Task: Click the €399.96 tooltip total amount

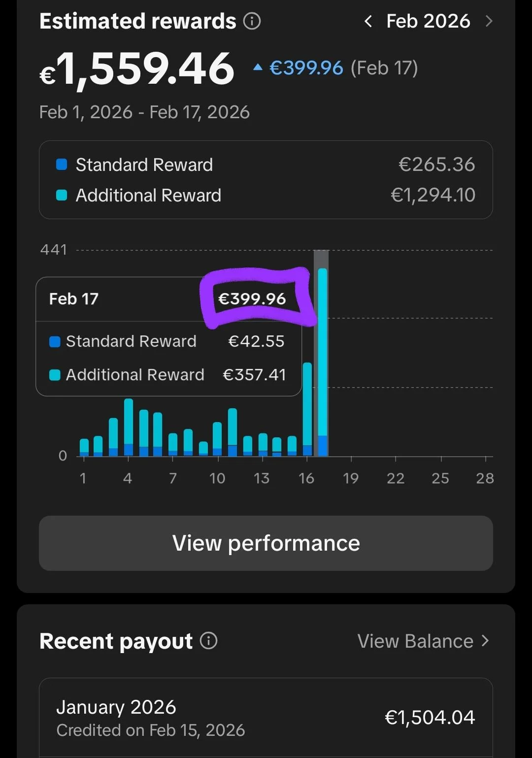Action: pyautogui.click(x=252, y=299)
